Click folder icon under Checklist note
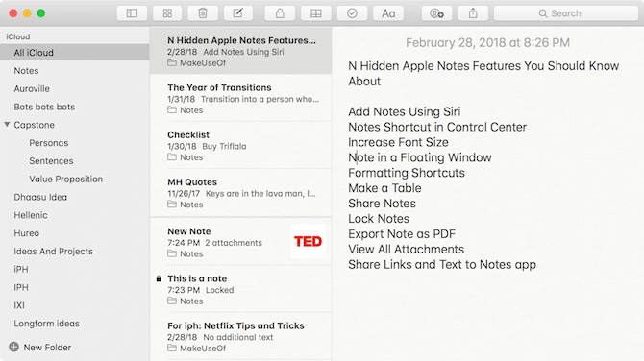Image resolution: width=644 pixels, height=361 pixels. tap(172, 157)
